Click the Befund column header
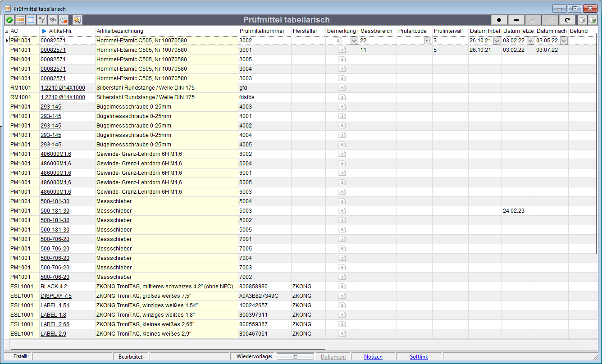 (x=583, y=31)
